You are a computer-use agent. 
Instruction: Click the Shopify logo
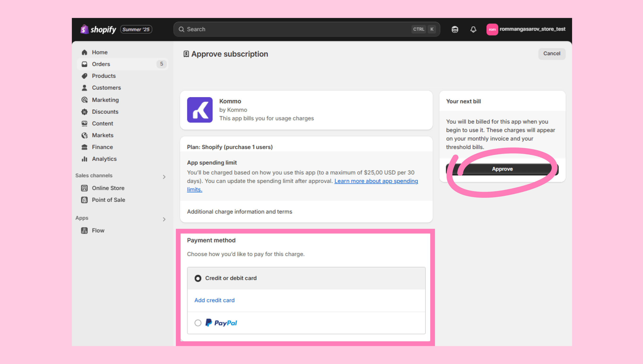pos(98,29)
